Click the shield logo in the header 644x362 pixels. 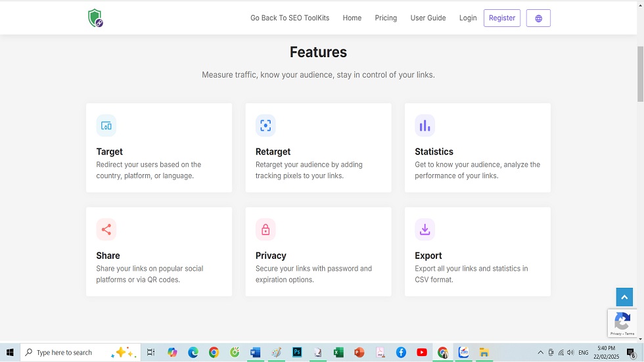coord(95,18)
